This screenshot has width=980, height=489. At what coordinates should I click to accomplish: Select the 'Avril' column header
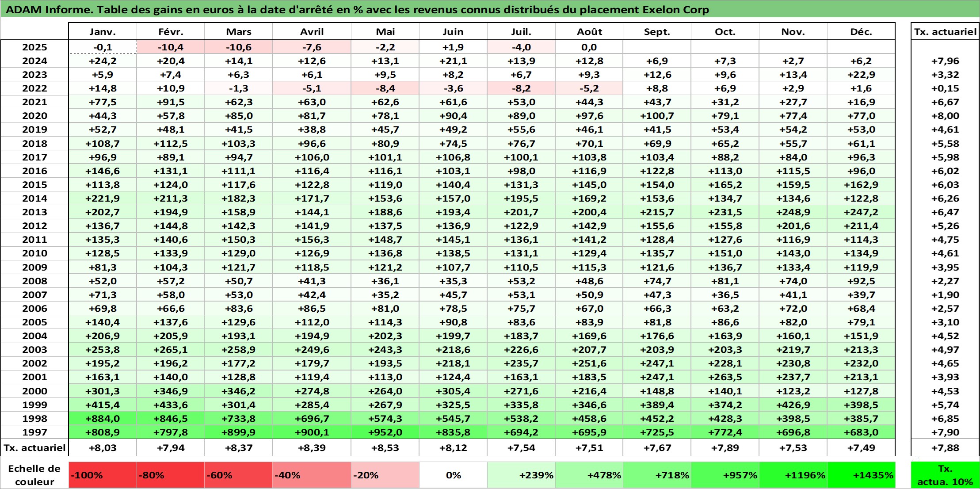[312, 31]
